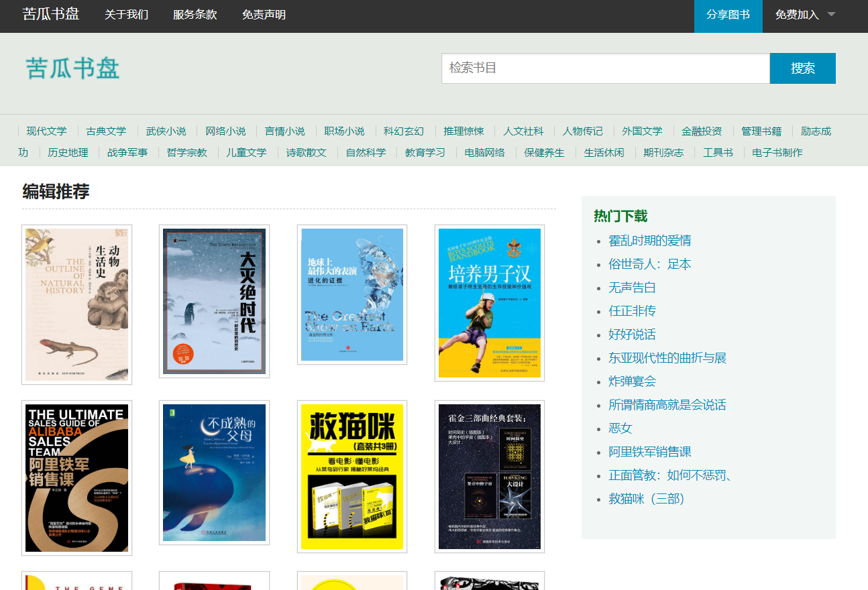Open the 霍金三部曲 book cover
The width and height of the screenshot is (868, 590).
490,477
